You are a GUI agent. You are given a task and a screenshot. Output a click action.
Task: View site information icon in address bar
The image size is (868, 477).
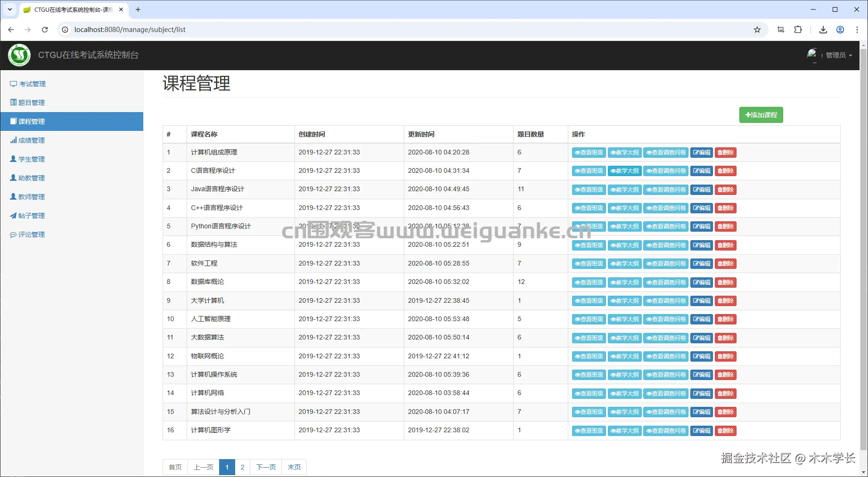point(65,30)
